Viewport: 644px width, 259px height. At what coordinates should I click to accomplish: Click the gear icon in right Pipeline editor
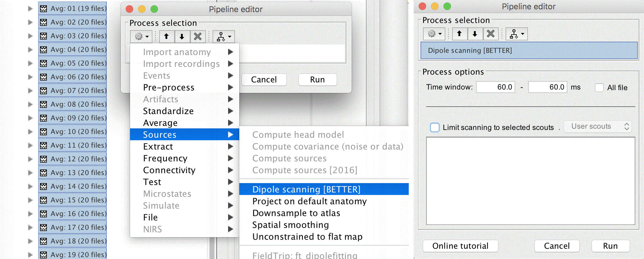(434, 34)
